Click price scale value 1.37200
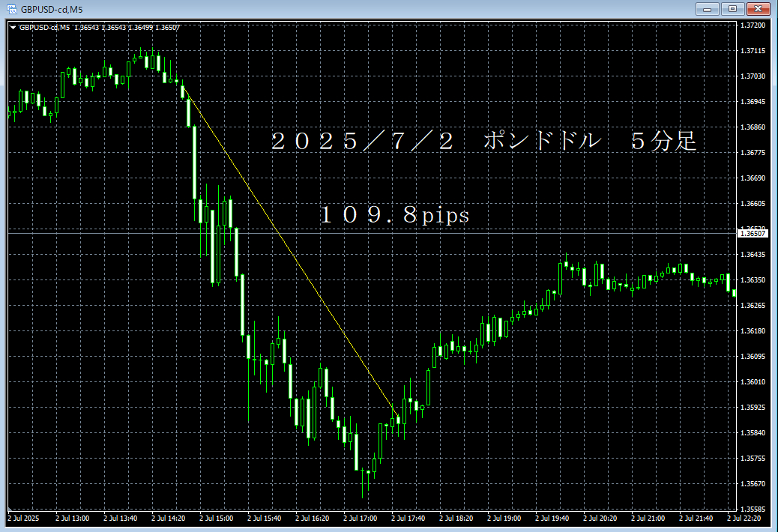This screenshot has height=532, width=778. (753, 25)
